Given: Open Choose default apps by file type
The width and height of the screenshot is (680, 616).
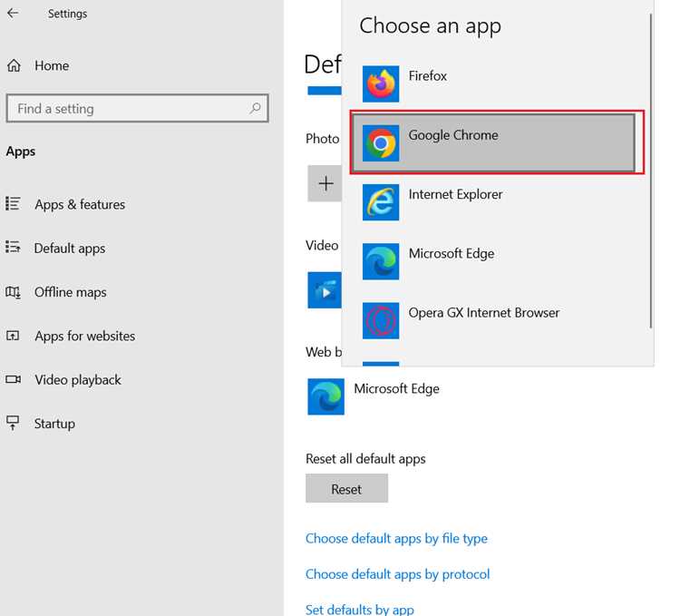Looking at the screenshot, I should coord(396,538).
